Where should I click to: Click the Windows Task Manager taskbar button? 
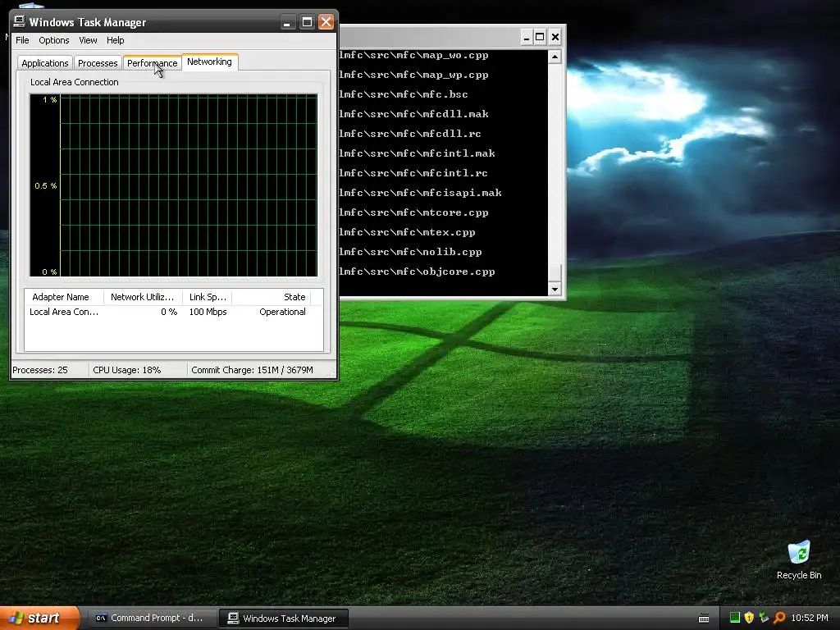[283, 619]
